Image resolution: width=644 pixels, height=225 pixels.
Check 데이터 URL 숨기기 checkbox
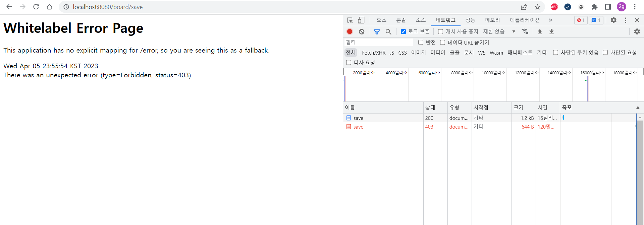(442, 42)
